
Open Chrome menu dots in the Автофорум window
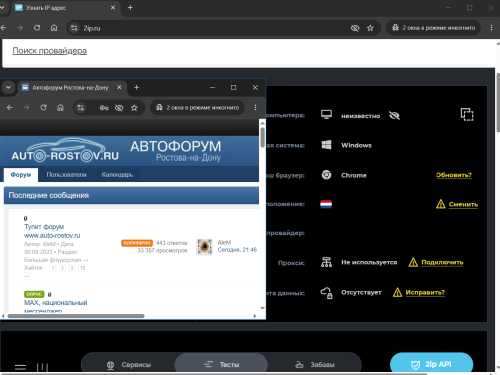(255, 107)
